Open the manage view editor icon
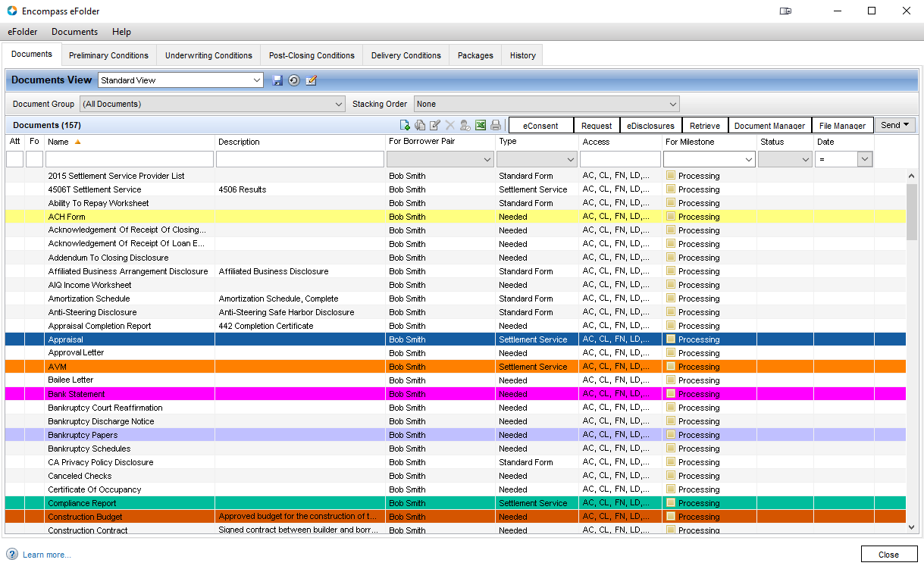This screenshot has width=924, height=569. click(311, 80)
